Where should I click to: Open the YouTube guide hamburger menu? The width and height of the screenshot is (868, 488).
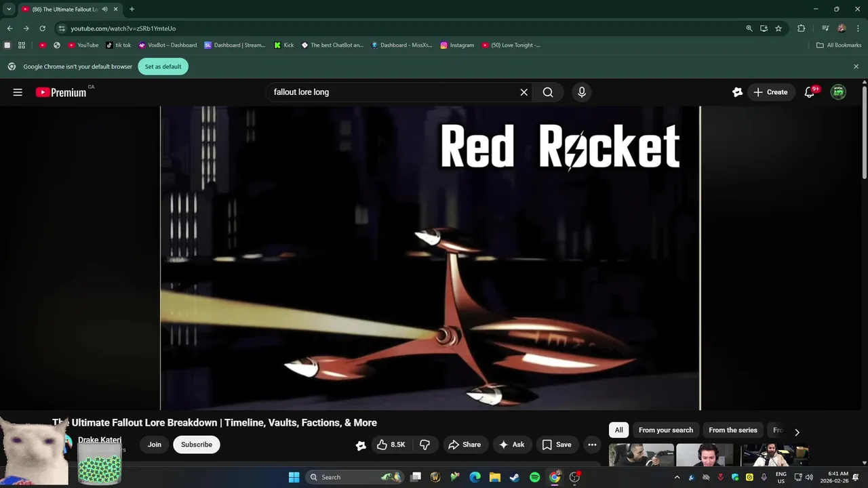[18, 92]
